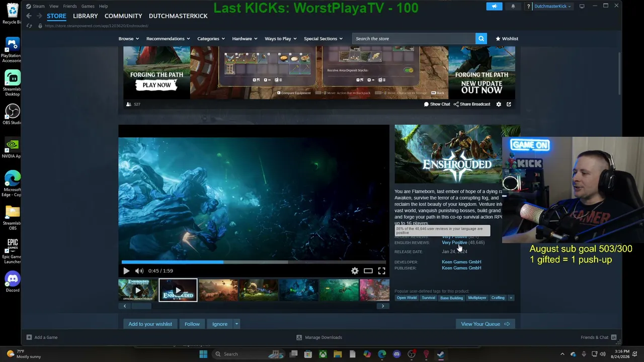Expand the Categories menu
Screen dimensions: 644x362
coord(211,39)
